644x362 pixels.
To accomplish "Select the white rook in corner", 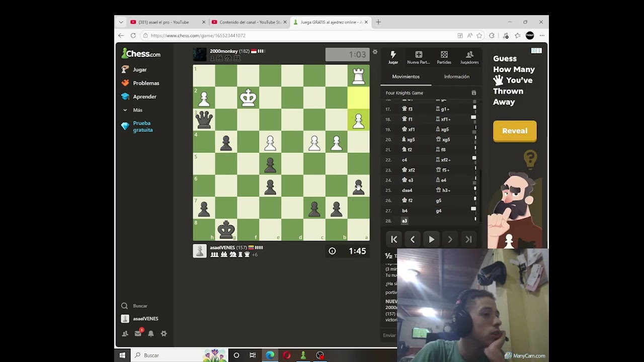I will tap(358, 75).
